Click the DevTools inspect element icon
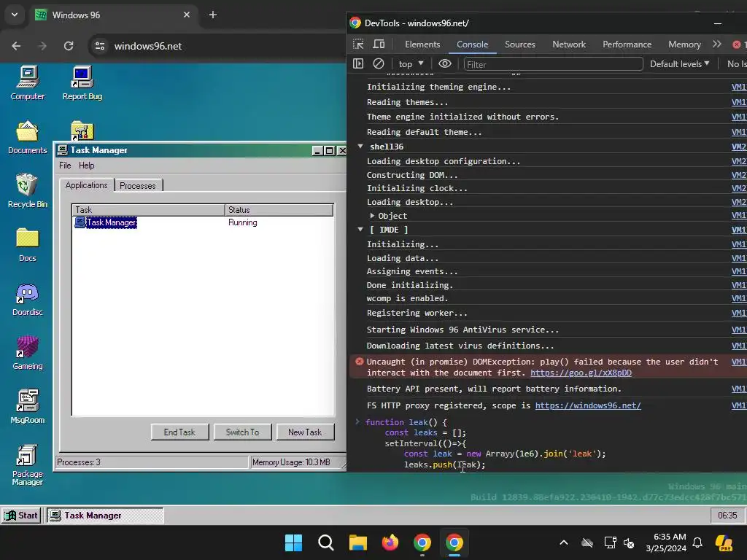 pyautogui.click(x=358, y=44)
